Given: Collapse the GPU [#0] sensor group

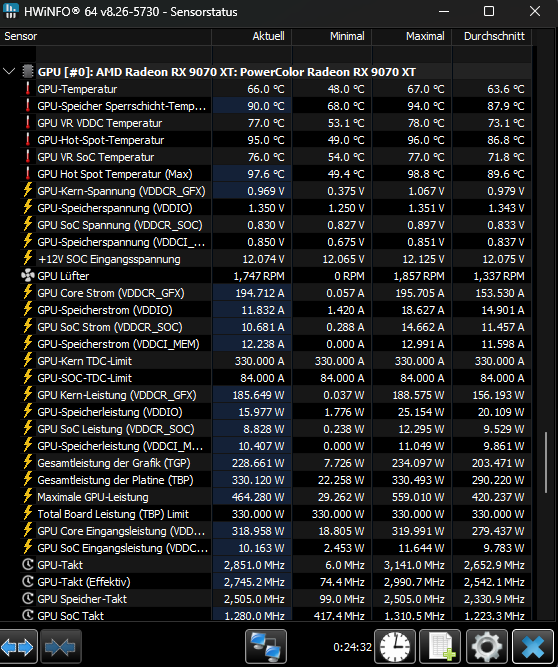Looking at the screenshot, I should point(9,71).
